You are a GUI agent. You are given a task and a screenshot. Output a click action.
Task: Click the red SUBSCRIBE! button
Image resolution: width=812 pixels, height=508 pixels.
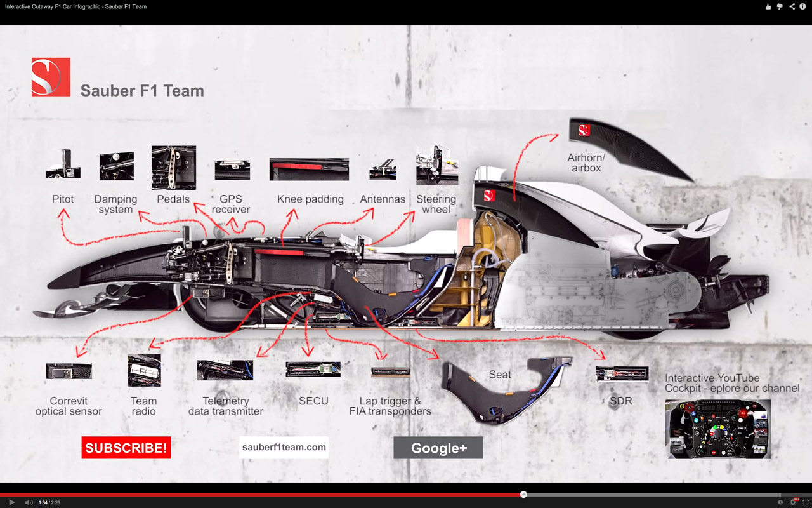pyautogui.click(x=126, y=448)
